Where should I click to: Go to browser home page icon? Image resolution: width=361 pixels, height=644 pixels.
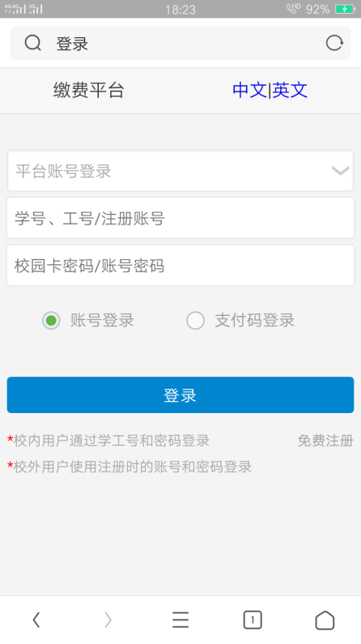325,620
